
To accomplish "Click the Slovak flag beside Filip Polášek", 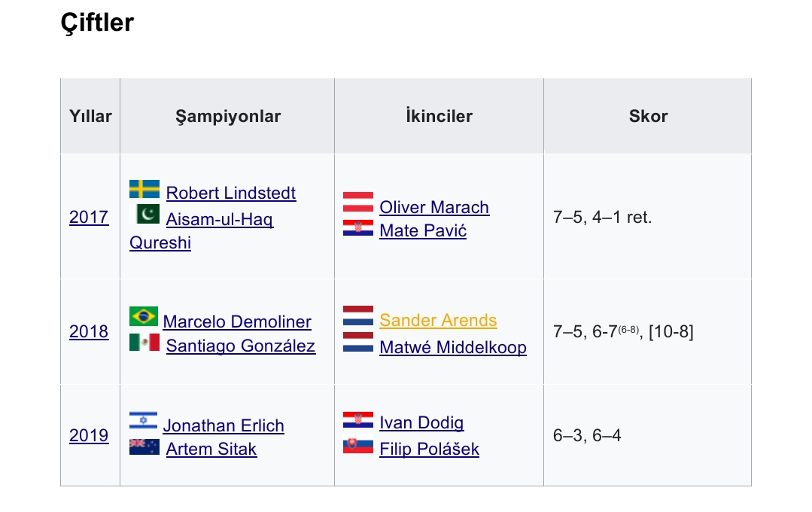I will (358, 446).
